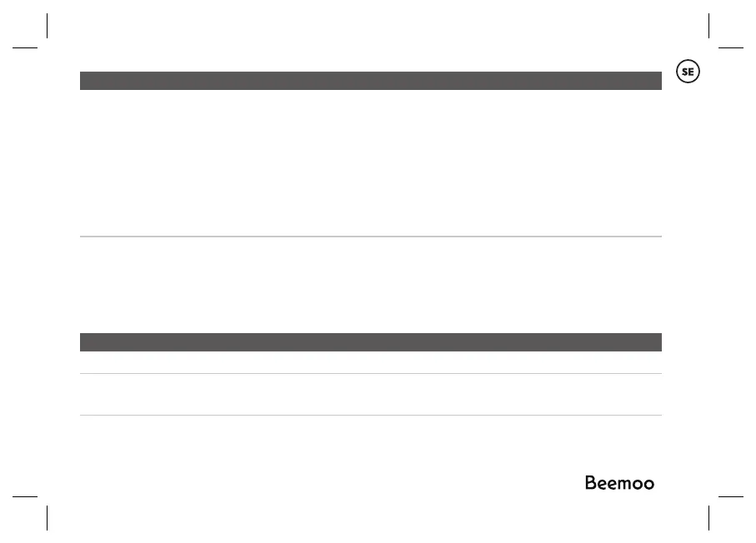This screenshot has height=543, width=756.
Task: Click the Beemoo logo
Action: pos(618,483)
